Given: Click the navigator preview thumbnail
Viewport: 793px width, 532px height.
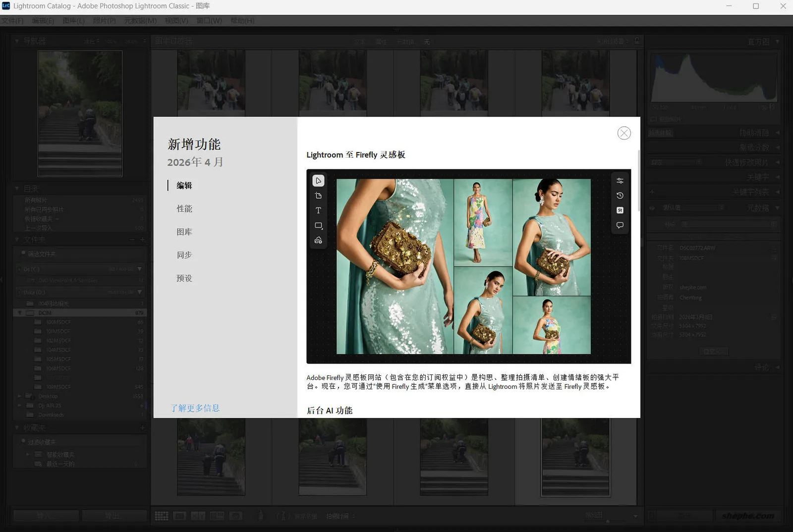Looking at the screenshot, I should pos(81,113).
